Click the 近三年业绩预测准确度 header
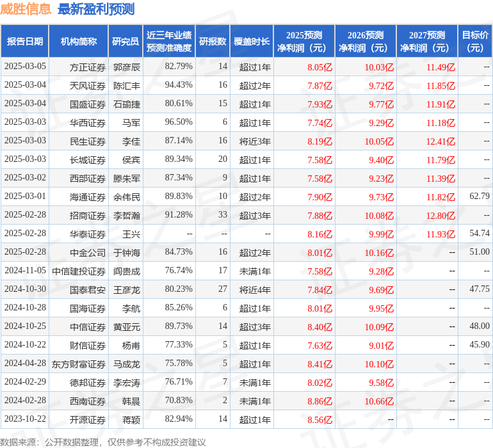 (x=169, y=41)
